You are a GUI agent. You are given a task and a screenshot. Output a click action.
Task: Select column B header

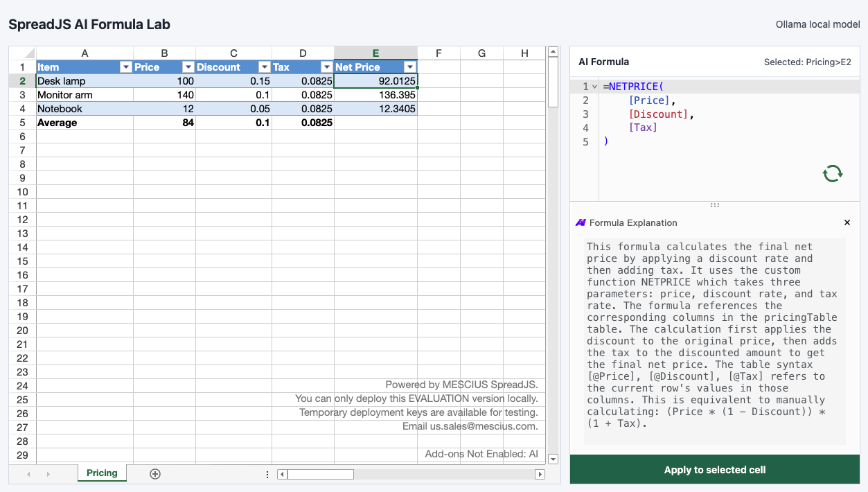(164, 53)
